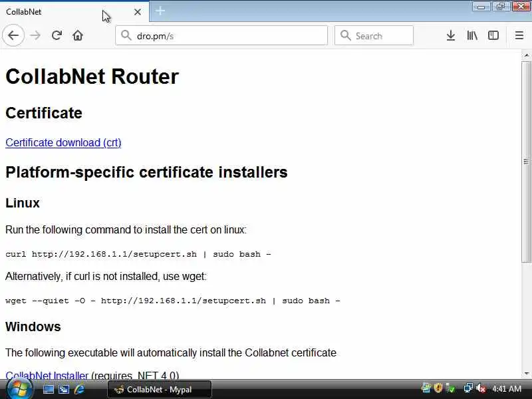Click the scrollbar up arrow

(526, 55)
